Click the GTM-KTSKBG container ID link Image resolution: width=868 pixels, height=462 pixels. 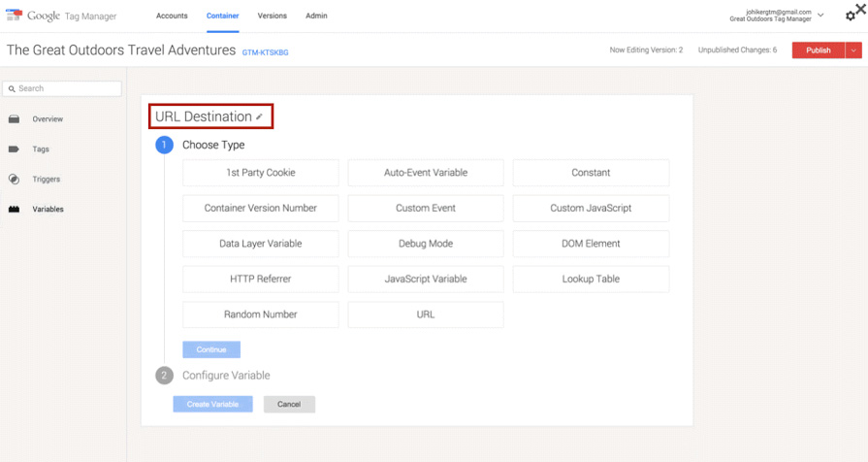pyautogui.click(x=265, y=52)
